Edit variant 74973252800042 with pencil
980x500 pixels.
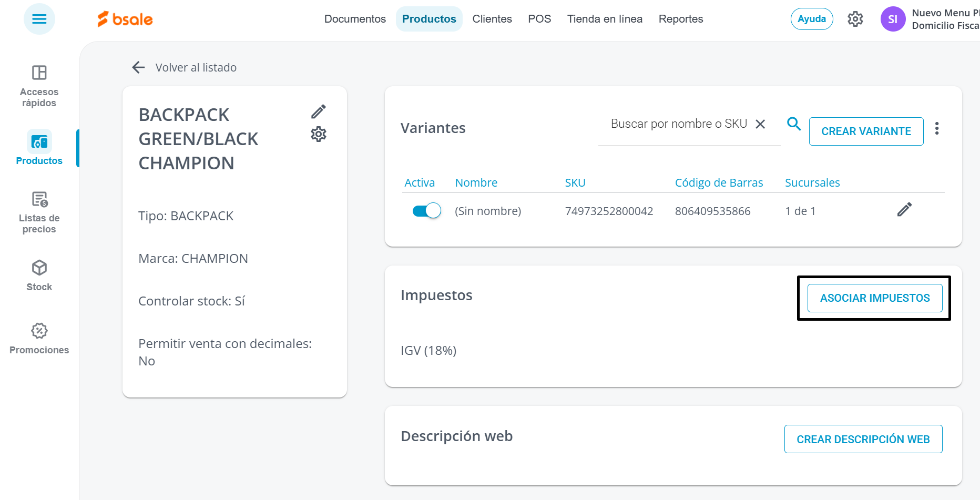pos(904,210)
